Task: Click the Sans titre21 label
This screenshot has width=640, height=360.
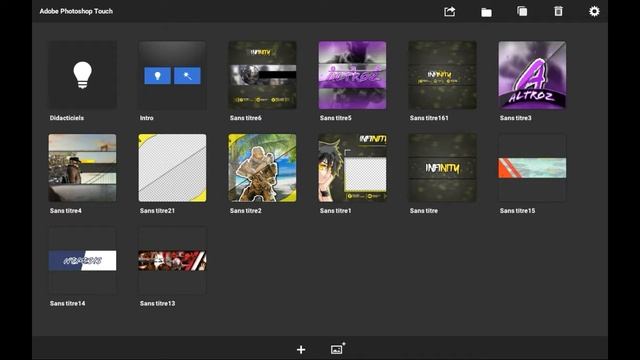Action: click(157, 211)
